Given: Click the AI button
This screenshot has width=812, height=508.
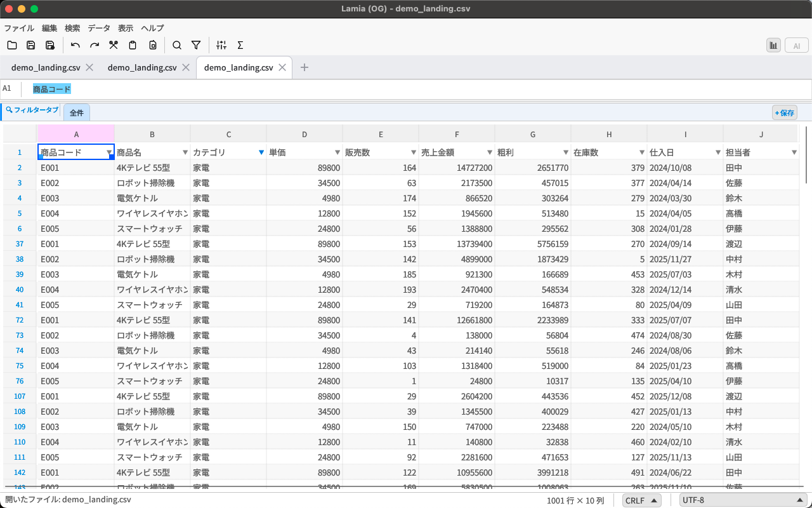Looking at the screenshot, I should [796, 45].
